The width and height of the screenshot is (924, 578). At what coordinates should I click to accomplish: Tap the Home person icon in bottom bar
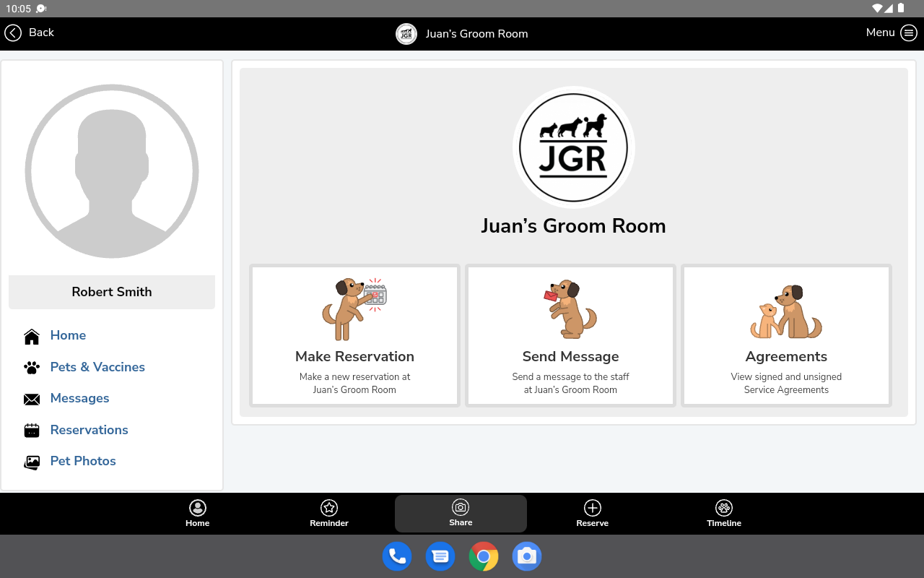click(197, 508)
